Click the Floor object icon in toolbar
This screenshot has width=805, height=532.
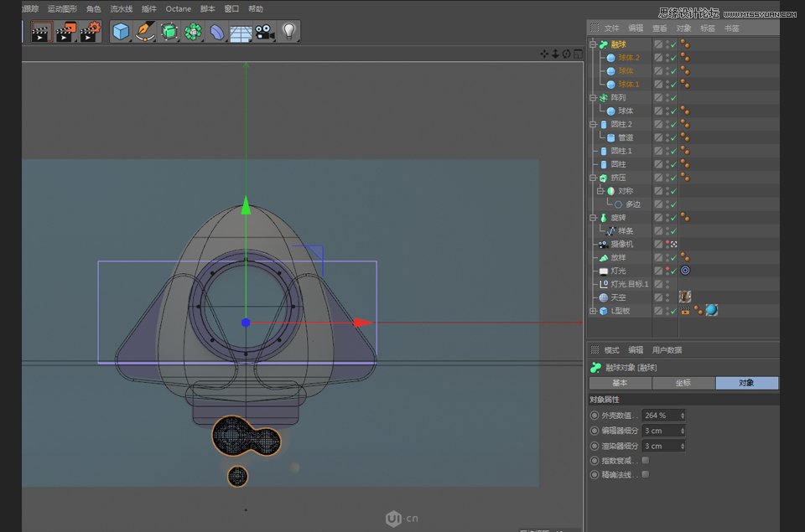241,32
